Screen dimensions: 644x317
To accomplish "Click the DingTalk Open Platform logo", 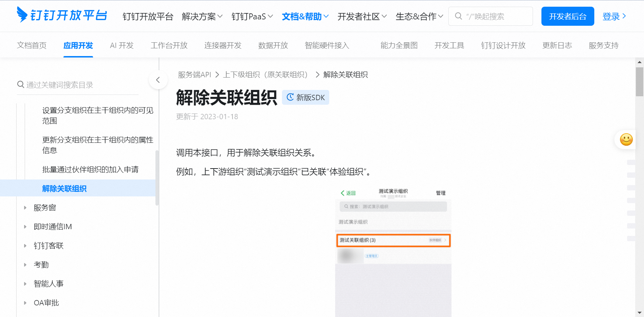I will (62, 15).
